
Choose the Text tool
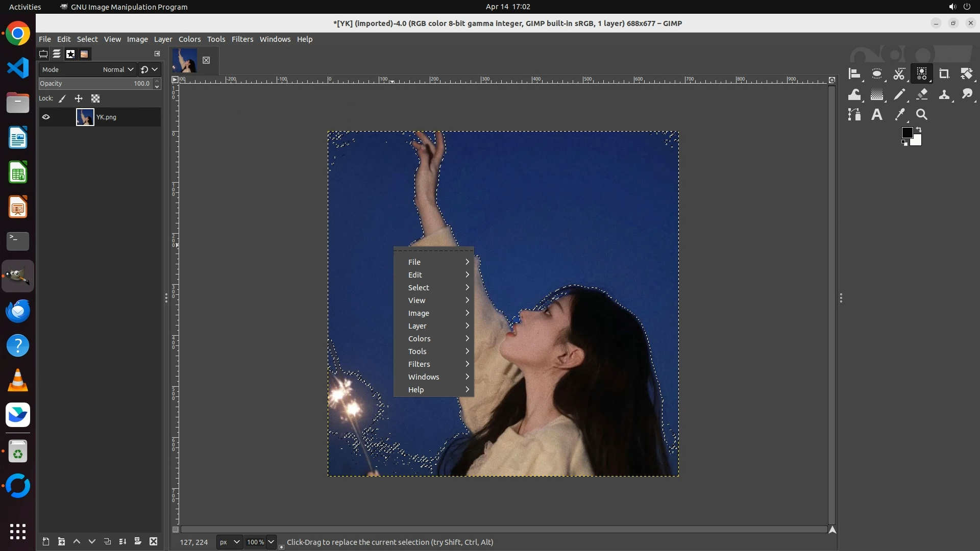click(877, 115)
